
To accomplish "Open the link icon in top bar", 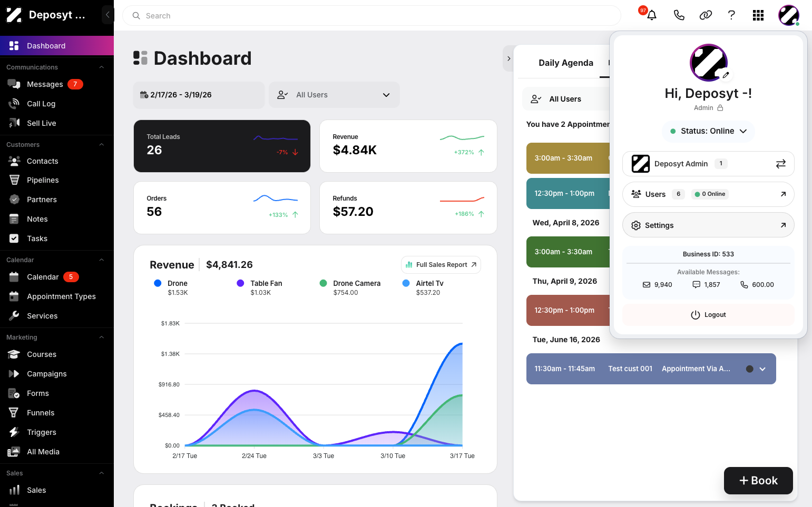I will coord(706,15).
